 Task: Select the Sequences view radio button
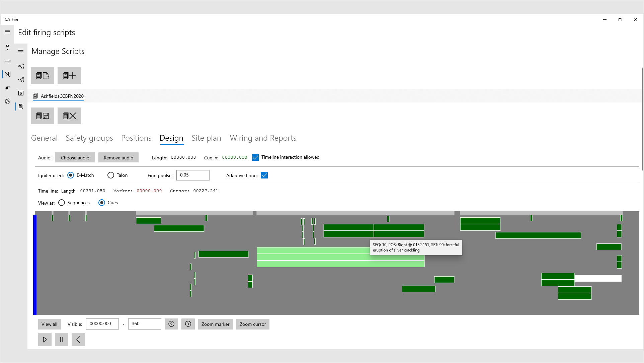click(x=62, y=203)
